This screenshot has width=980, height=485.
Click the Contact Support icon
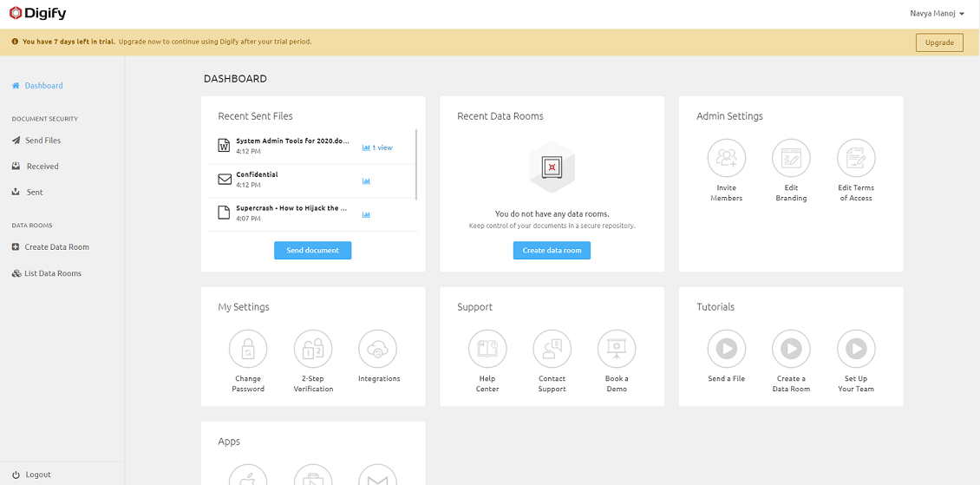[x=552, y=350]
